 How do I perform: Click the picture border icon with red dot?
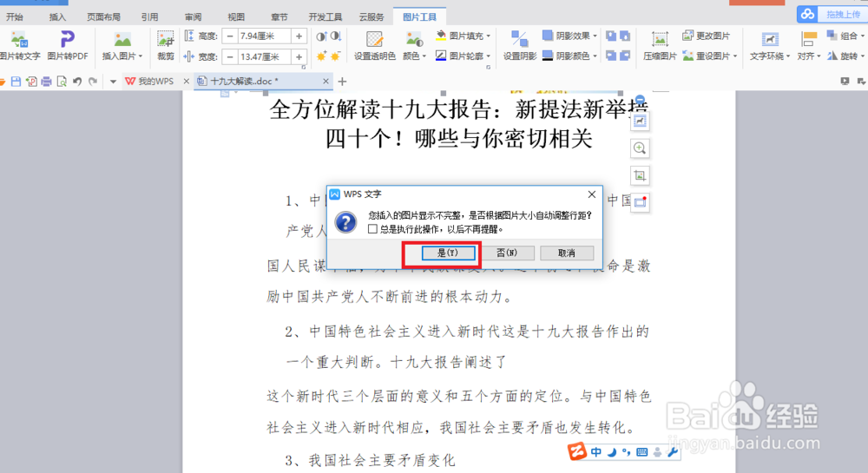(640, 202)
